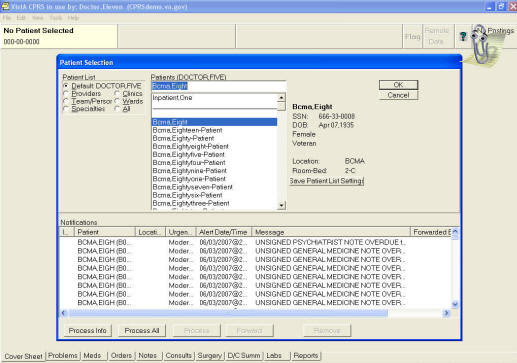
Task: Select the Default DOCTOR,FIVE radio button
Action: [66, 86]
